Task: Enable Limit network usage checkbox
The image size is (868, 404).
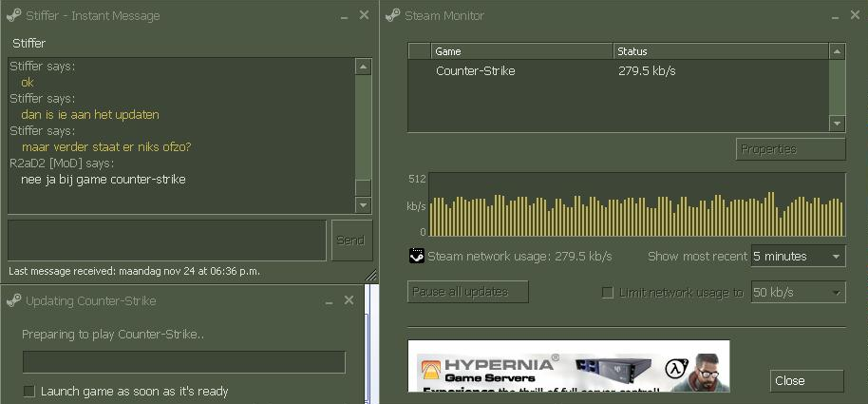Action: coord(607,293)
